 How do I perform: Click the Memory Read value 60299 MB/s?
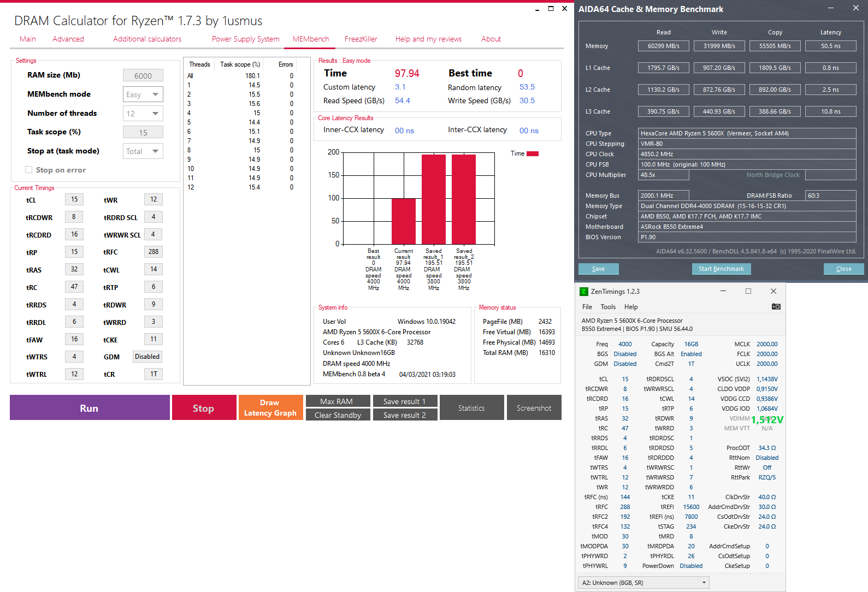point(664,46)
